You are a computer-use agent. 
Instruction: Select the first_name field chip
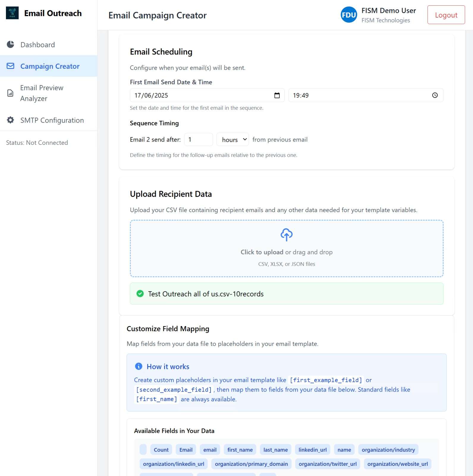click(x=240, y=450)
